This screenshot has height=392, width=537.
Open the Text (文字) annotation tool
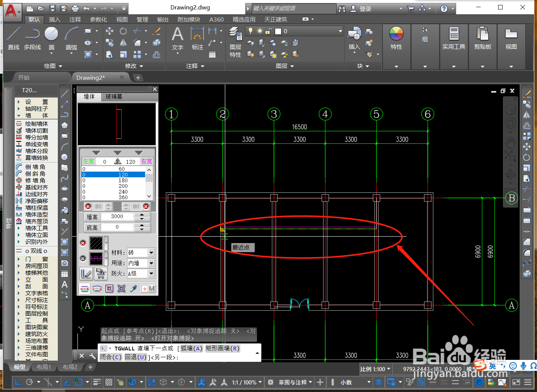click(177, 39)
